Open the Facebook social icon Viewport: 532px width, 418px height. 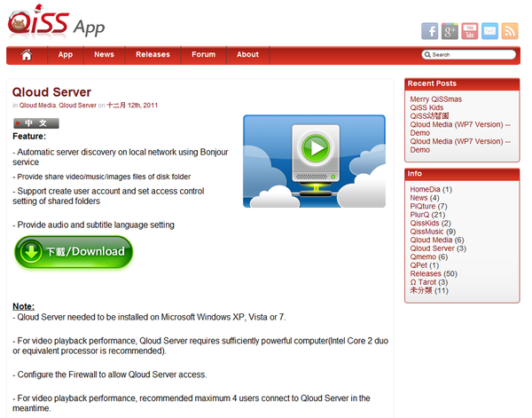click(429, 31)
